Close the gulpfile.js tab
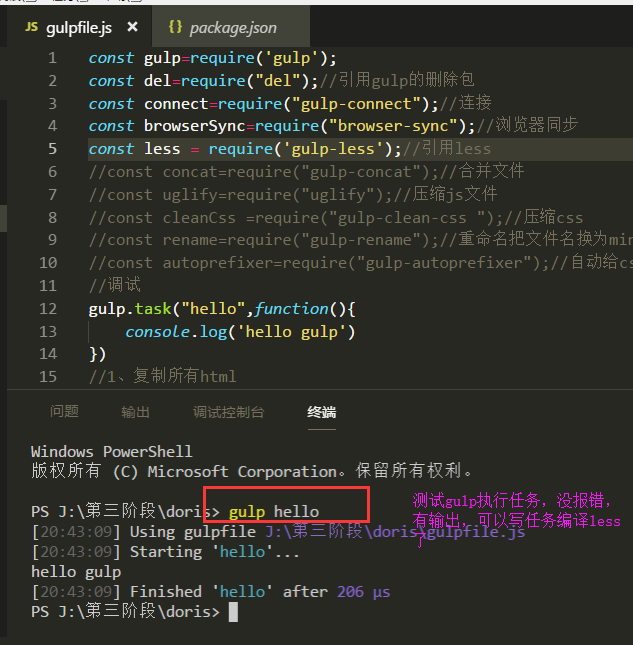The image size is (633, 645). click(x=132, y=27)
